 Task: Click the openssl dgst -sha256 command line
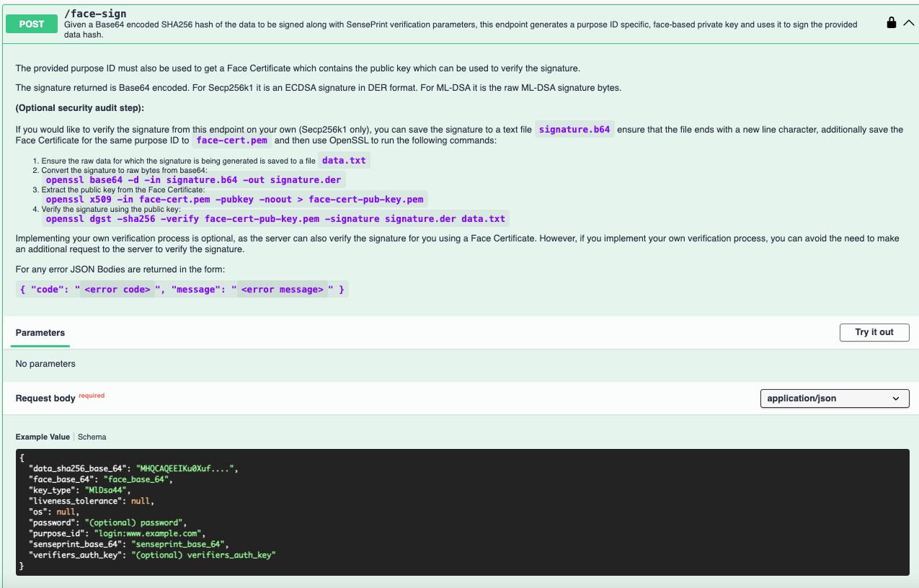pyautogui.click(x=276, y=218)
